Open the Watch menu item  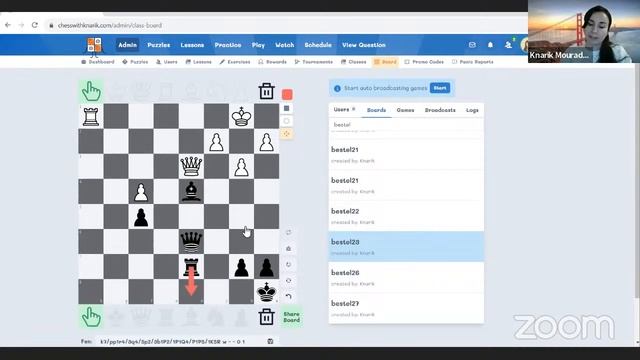tap(284, 45)
